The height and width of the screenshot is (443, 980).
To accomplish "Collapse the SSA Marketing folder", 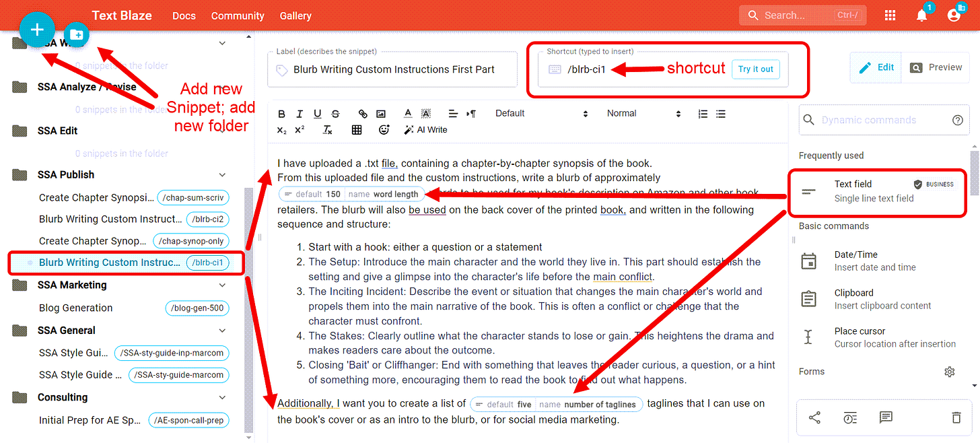I will [223, 285].
